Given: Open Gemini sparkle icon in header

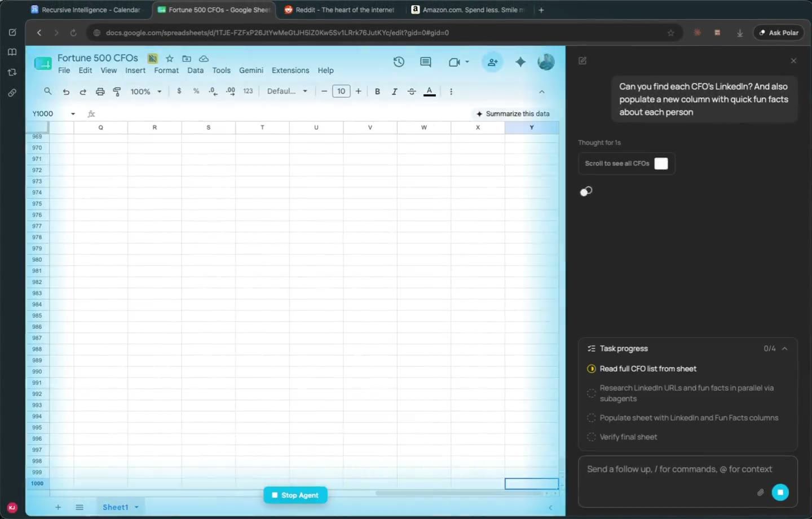Looking at the screenshot, I should pyautogui.click(x=520, y=62).
